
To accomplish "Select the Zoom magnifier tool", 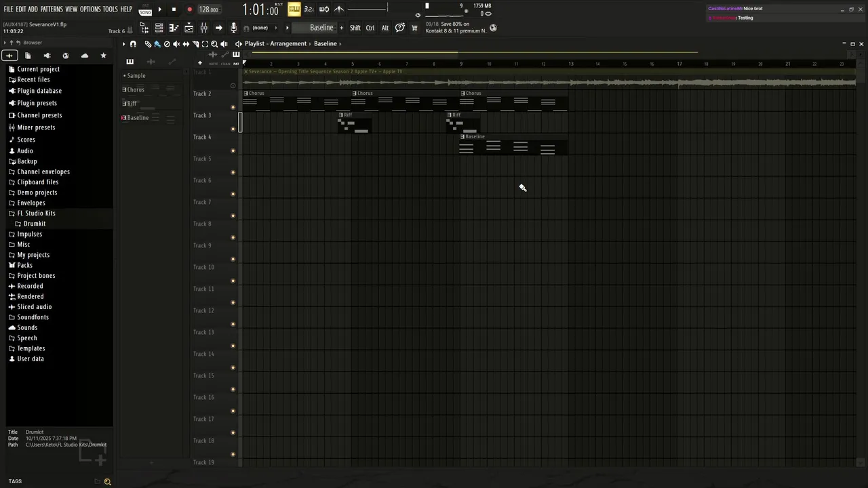I will pyautogui.click(x=214, y=44).
